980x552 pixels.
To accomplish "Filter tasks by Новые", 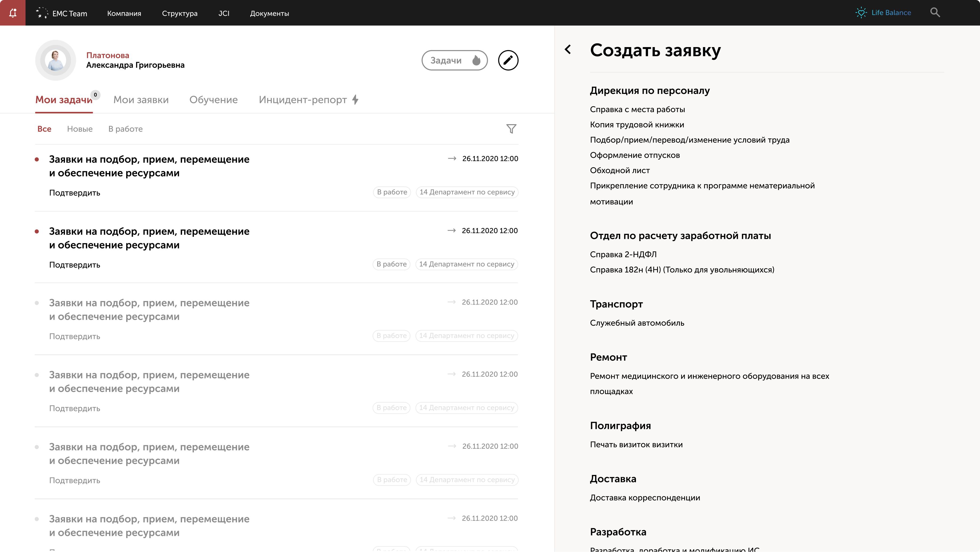I will tap(79, 129).
